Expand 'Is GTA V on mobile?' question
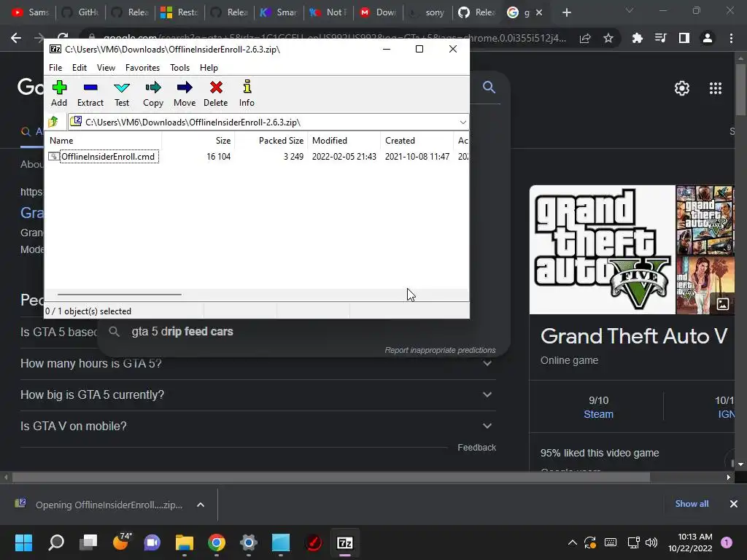The height and width of the screenshot is (560, 747). (x=258, y=426)
